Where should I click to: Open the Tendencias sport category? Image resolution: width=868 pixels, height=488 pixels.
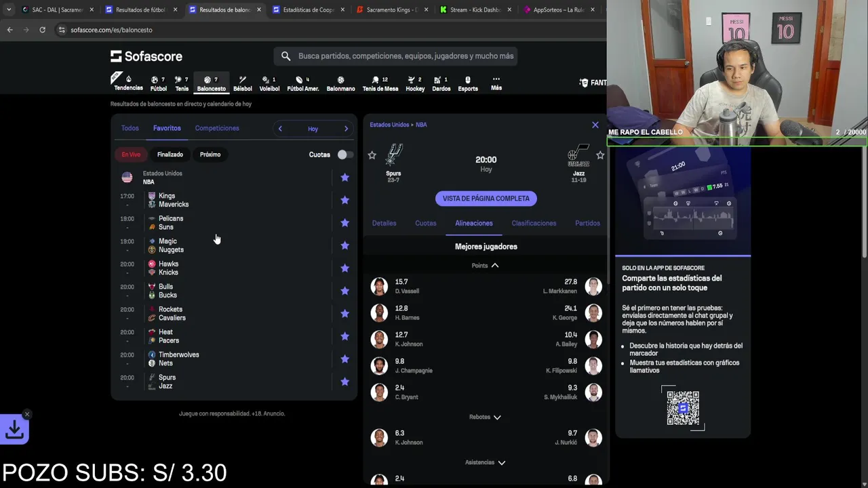[x=128, y=83]
